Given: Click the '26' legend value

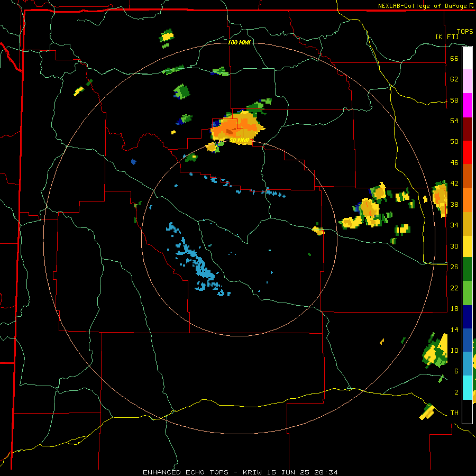Looking at the screenshot, I should point(454,267).
